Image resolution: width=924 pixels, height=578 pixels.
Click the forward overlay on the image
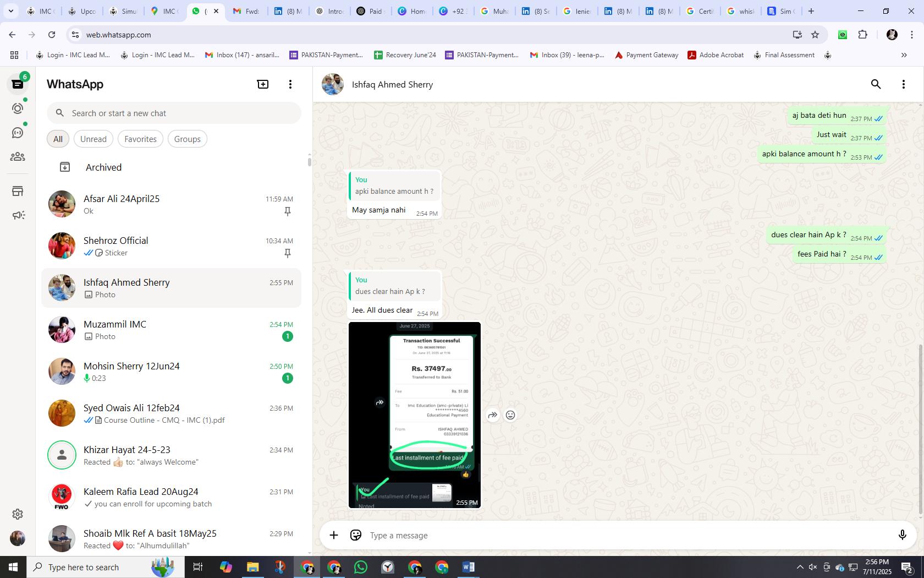point(380,402)
